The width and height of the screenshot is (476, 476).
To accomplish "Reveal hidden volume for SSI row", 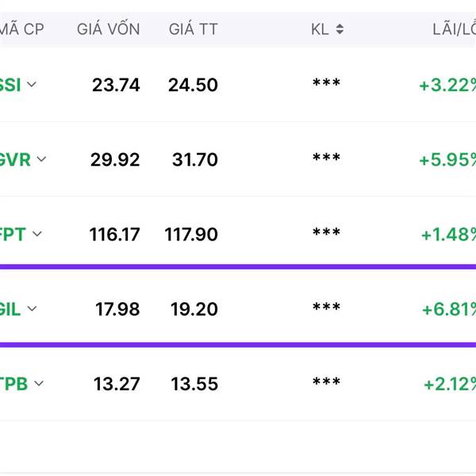I will (326, 83).
